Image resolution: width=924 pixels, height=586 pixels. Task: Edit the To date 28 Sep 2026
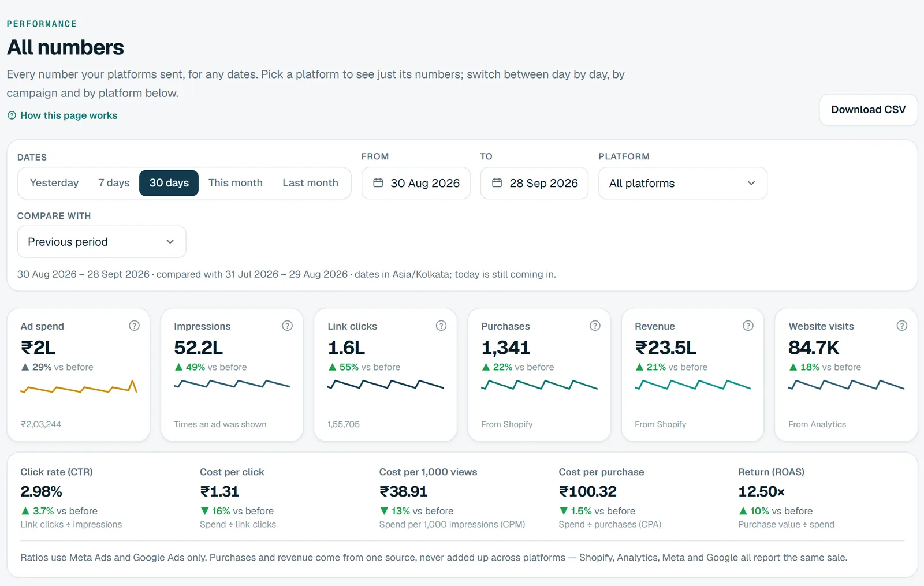tap(534, 183)
